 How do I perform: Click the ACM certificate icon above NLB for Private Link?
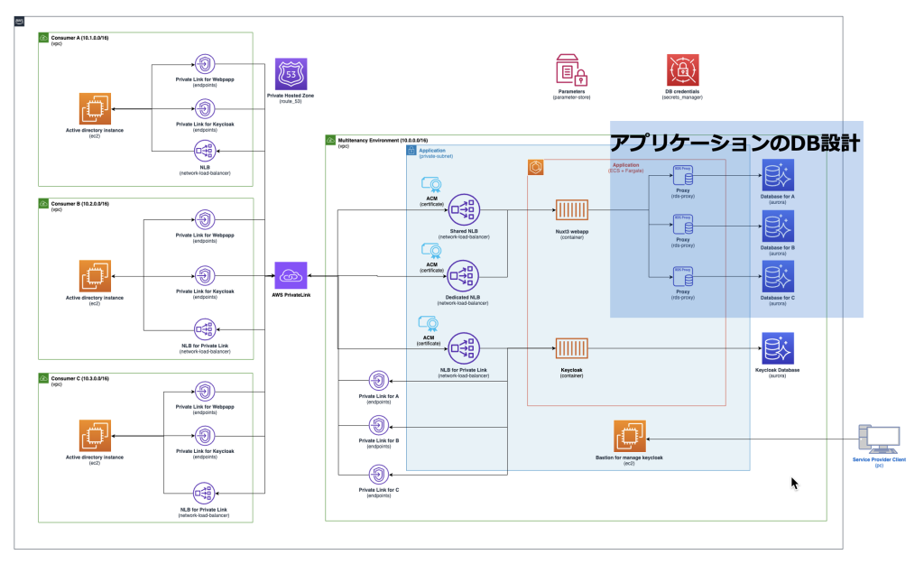[x=429, y=325]
